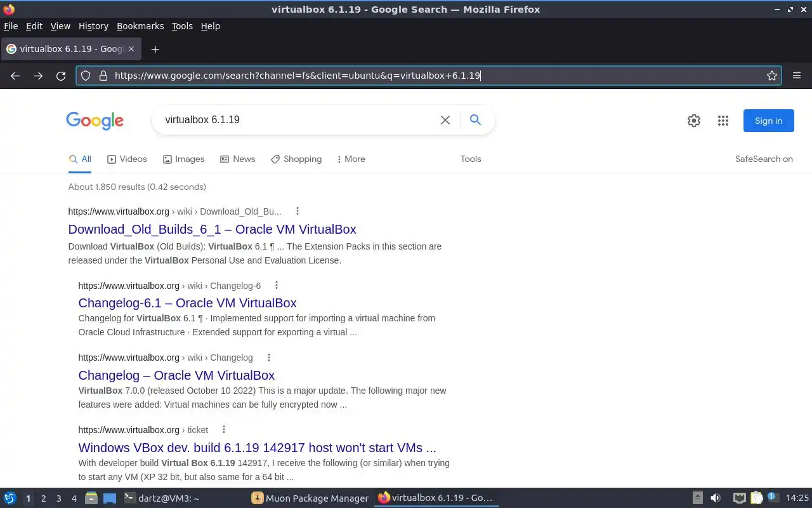Viewport: 812px width, 508px height.
Task: Open network status tray icon
Action: (739, 498)
